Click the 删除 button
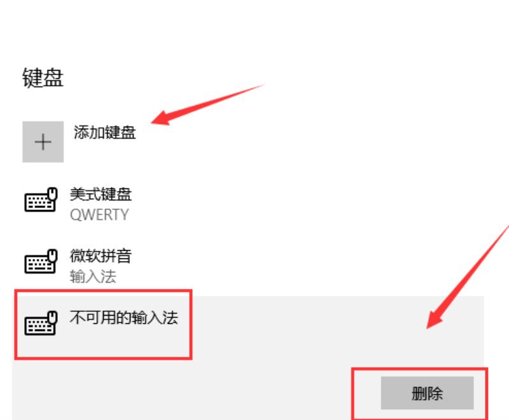Image resolution: width=509 pixels, height=420 pixels. point(427,393)
